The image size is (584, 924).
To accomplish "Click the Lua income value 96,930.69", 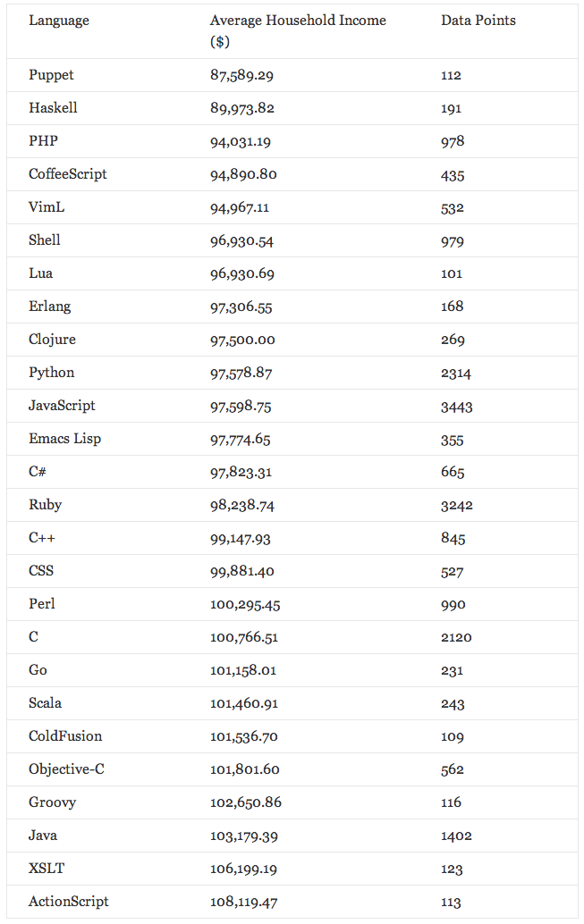I will (x=241, y=273).
